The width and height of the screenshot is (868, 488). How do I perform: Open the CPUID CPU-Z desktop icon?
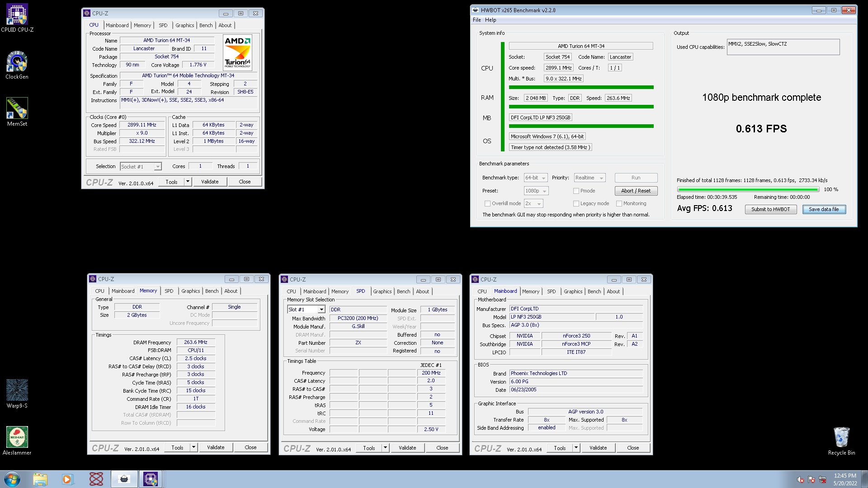point(17,18)
